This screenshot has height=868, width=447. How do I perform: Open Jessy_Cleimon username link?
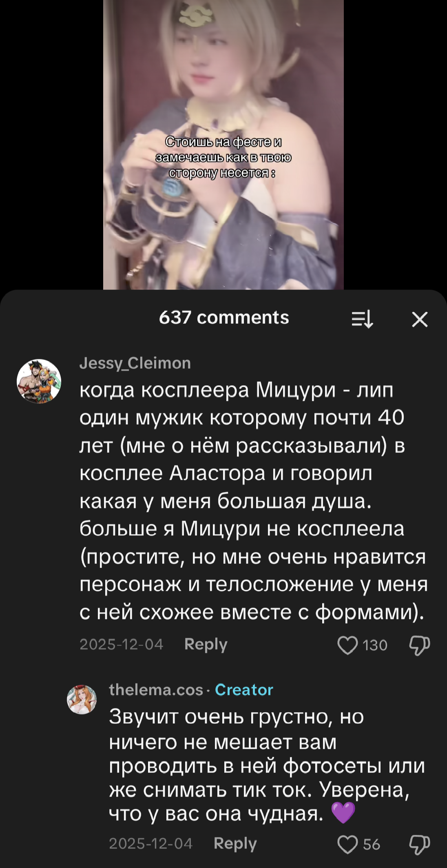[135, 363]
